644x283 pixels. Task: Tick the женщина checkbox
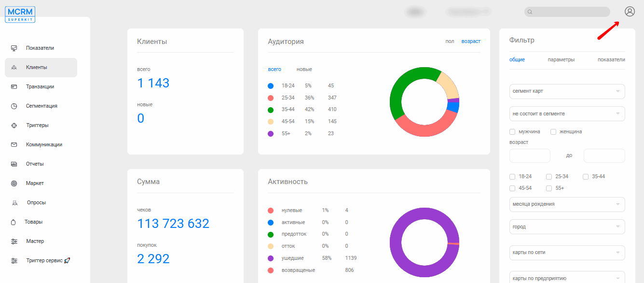[x=553, y=132]
